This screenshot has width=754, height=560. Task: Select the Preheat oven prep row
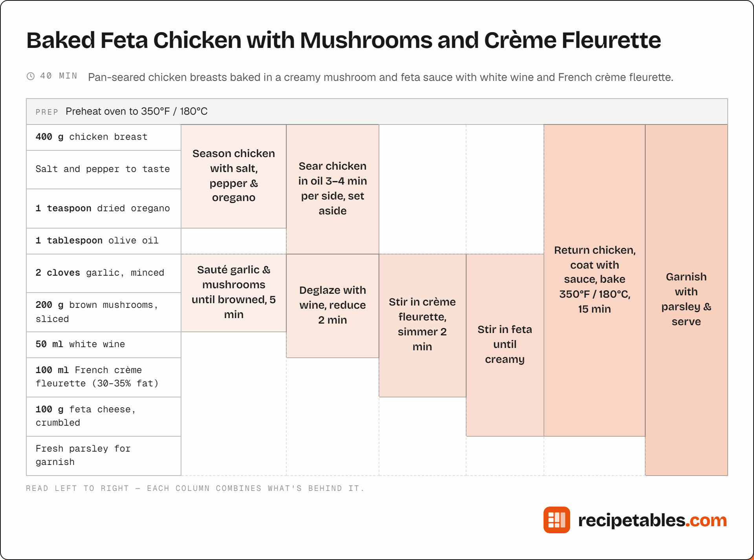(377, 112)
